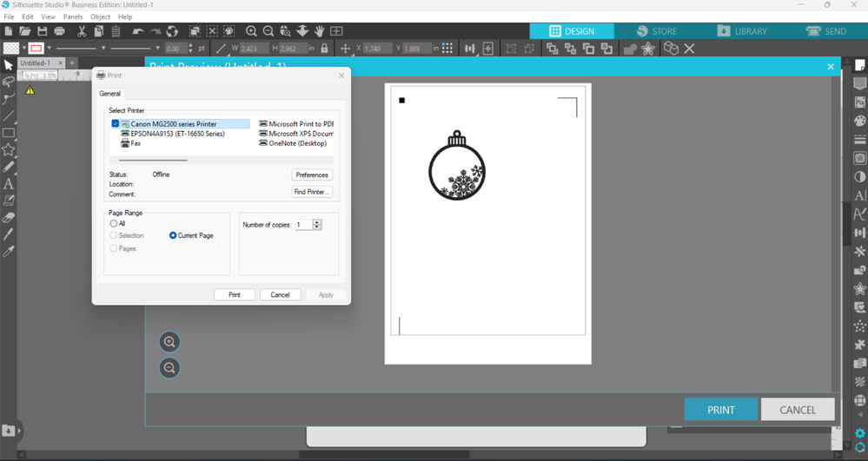The width and height of the screenshot is (868, 461).
Task: Click the zoom in magnifier in print preview
Action: coord(169,342)
